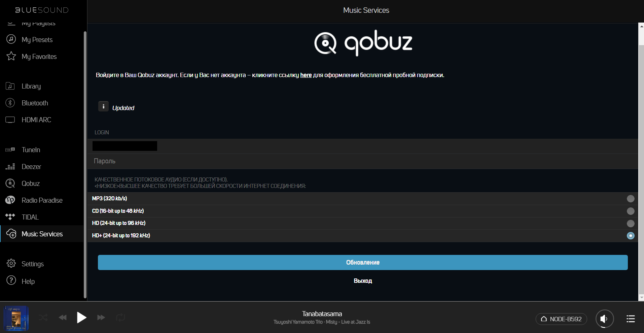Click the Tanabatasama track title
The height and width of the screenshot is (333, 644).
point(322,314)
